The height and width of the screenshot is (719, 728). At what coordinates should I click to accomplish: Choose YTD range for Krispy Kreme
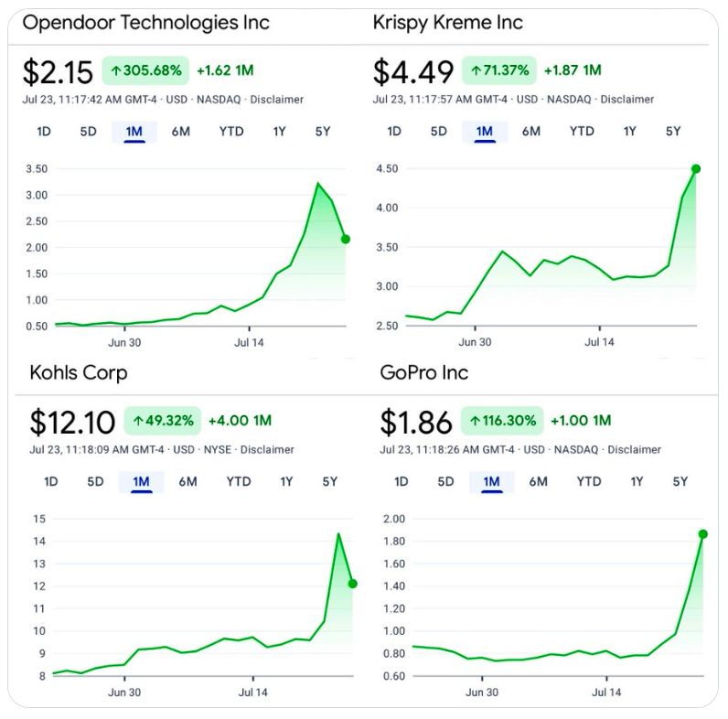582,132
